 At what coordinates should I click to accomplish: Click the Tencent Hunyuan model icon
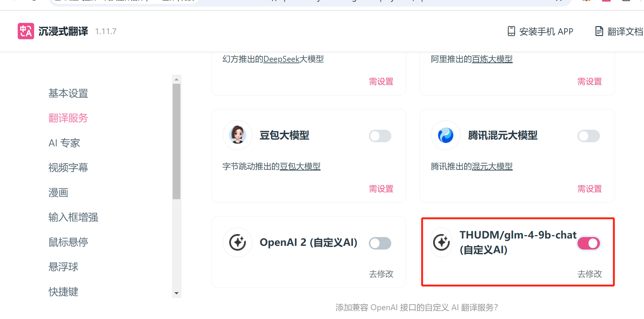[x=446, y=135]
